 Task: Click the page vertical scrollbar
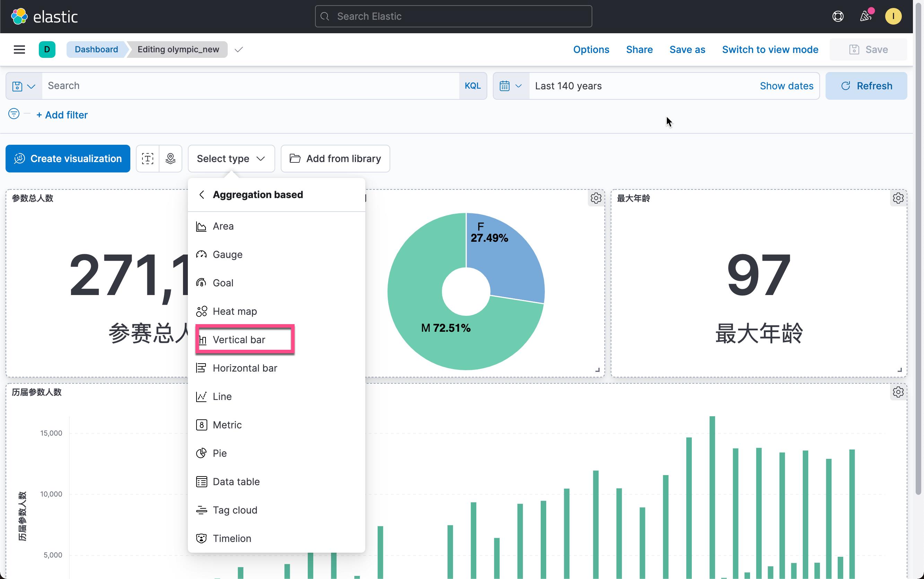tap(918, 249)
